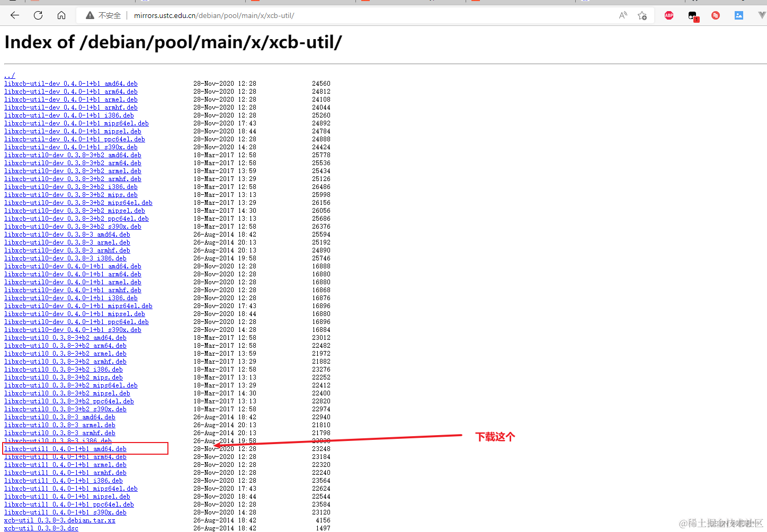The height and width of the screenshot is (532, 767).
Task: Open the ABP ad blocker extension icon
Action: 669,15
